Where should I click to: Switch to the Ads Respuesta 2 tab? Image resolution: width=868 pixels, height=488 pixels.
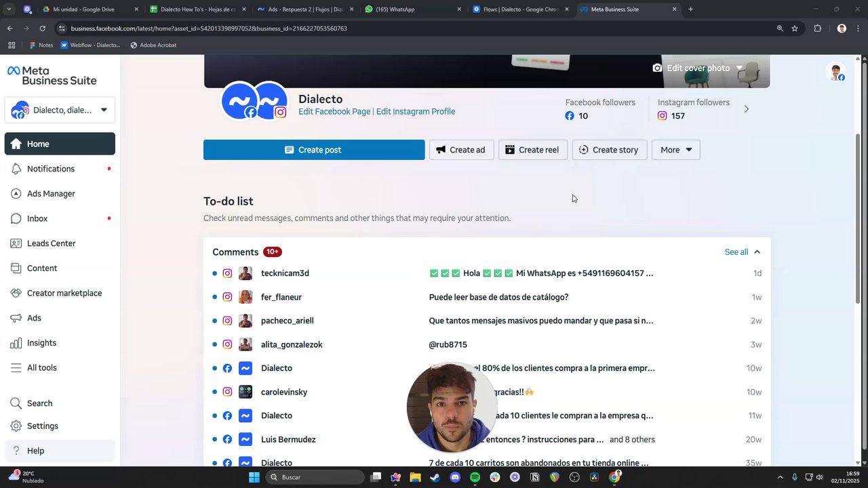[x=304, y=9]
